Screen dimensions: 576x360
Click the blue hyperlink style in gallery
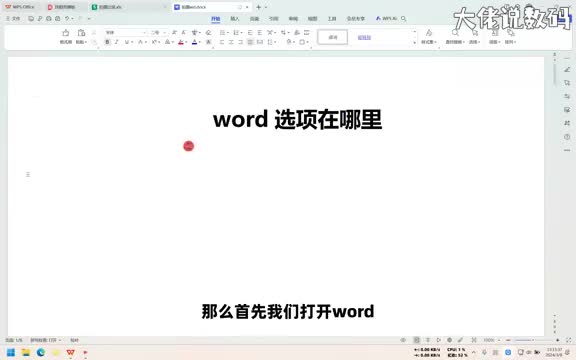(364, 37)
